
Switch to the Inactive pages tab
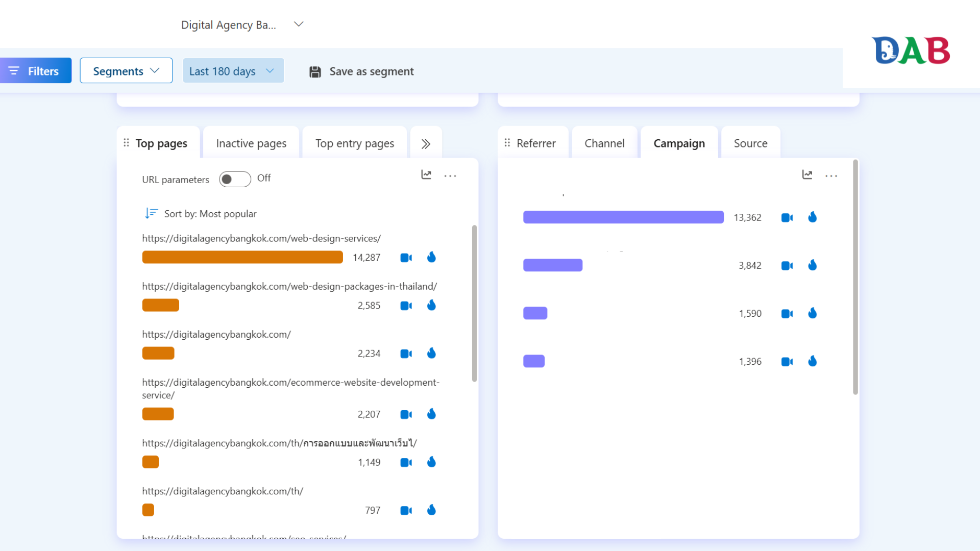tap(251, 143)
